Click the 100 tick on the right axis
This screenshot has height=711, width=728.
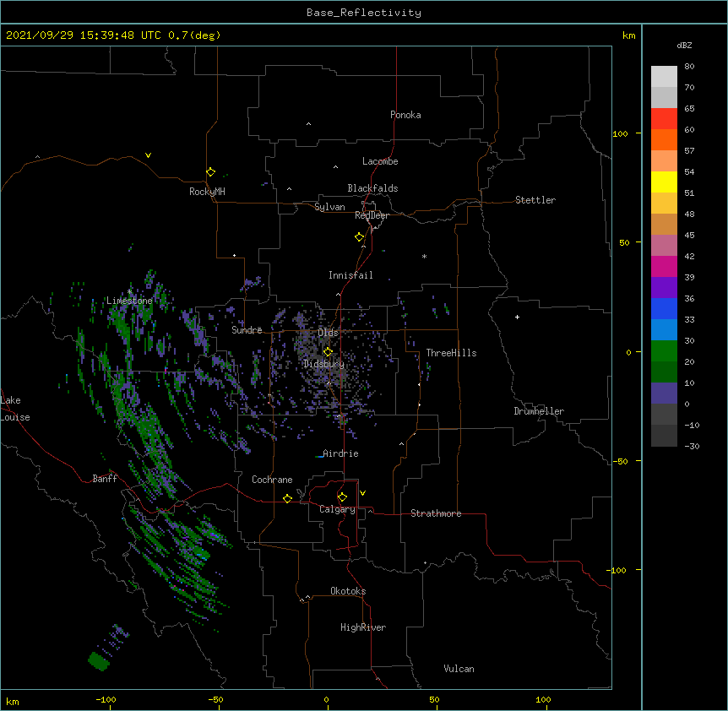point(620,133)
